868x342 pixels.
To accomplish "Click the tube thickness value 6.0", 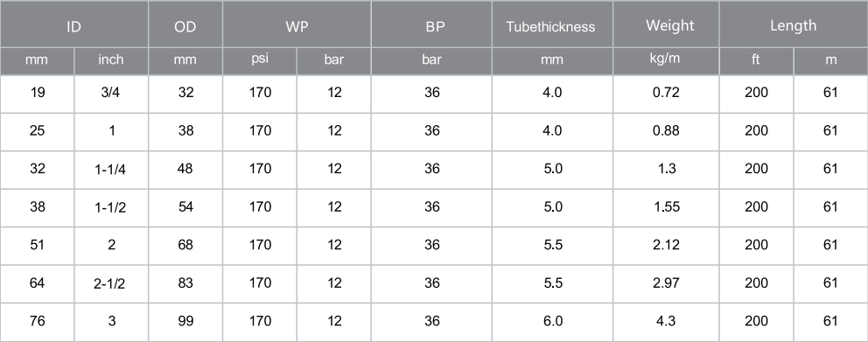I will pyautogui.click(x=552, y=322).
